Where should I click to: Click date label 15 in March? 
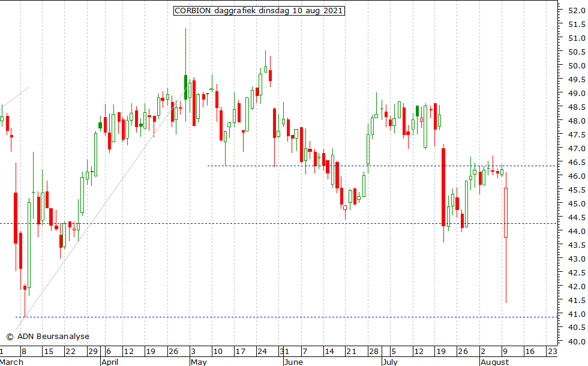coord(49,352)
